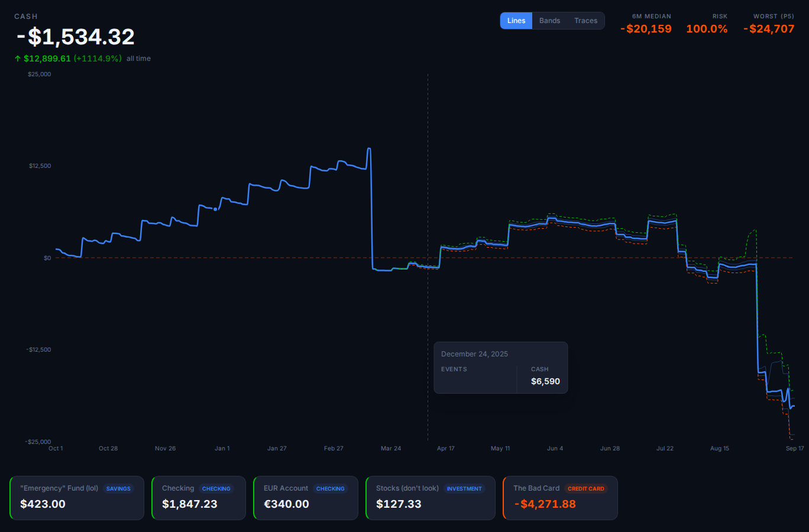Select The Bad Card credit card account
The height and width of the screenshot is (532, 809).
[559, 498]
